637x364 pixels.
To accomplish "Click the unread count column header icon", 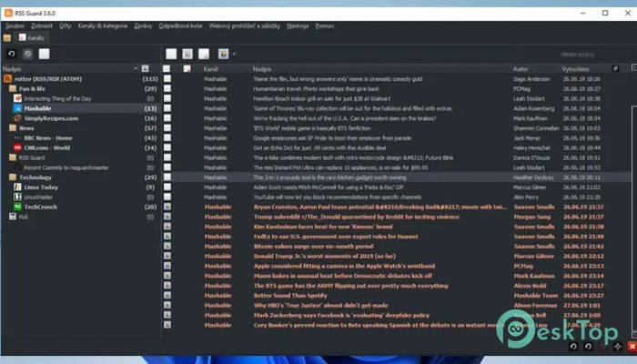I will tap(145, 68).
